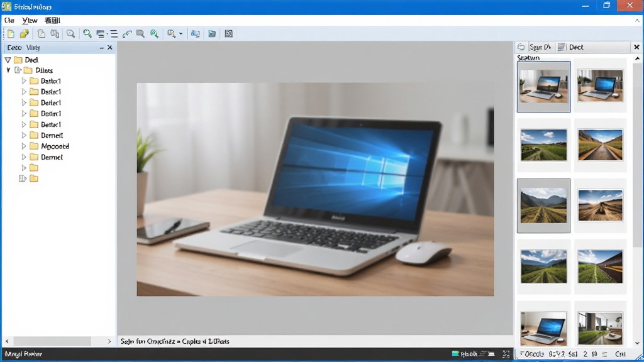Expand the unnamed folder below Demet
The image size is (644, 362).
(24, 167)
